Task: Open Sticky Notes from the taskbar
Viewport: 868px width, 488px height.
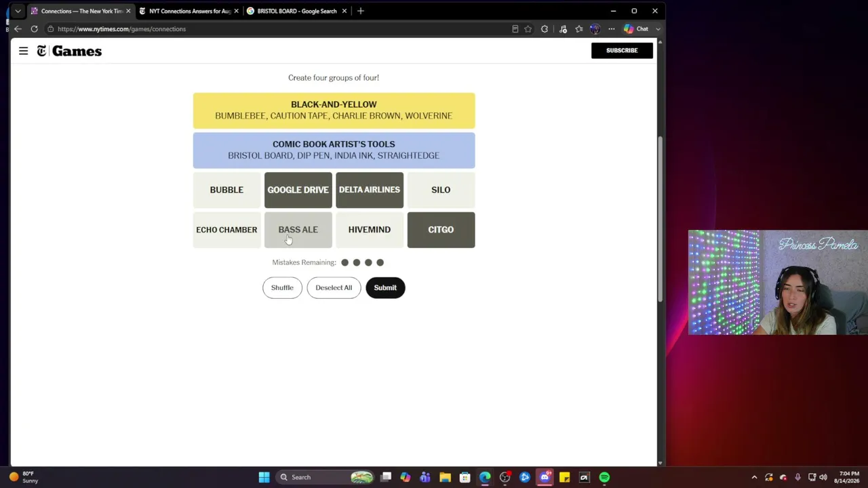Action: 564,477
